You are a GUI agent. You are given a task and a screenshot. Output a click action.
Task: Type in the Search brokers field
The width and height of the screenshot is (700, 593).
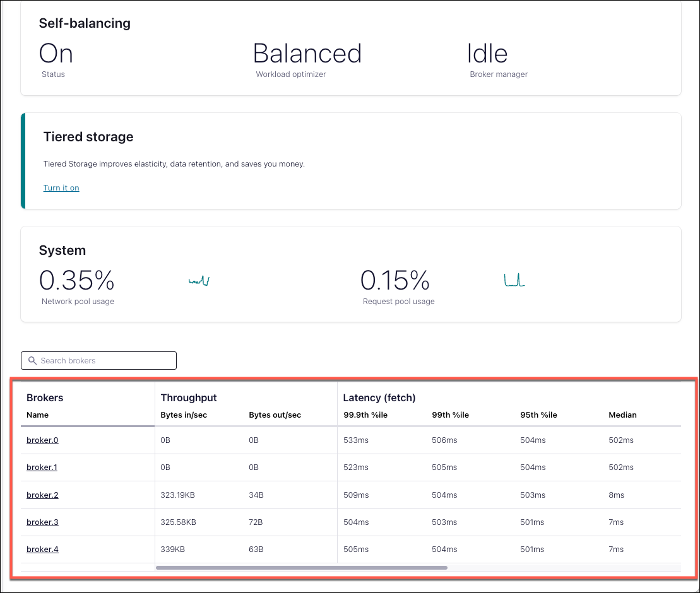104,361
